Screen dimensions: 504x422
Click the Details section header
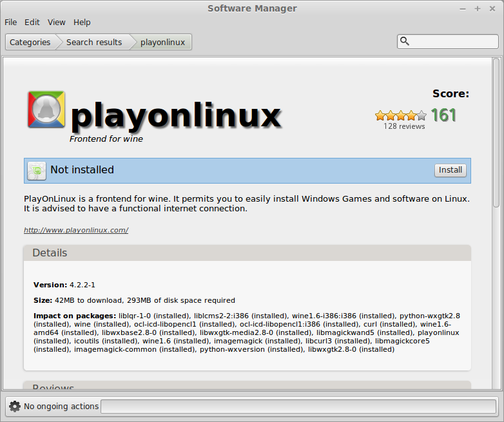(x=247, y=253)
